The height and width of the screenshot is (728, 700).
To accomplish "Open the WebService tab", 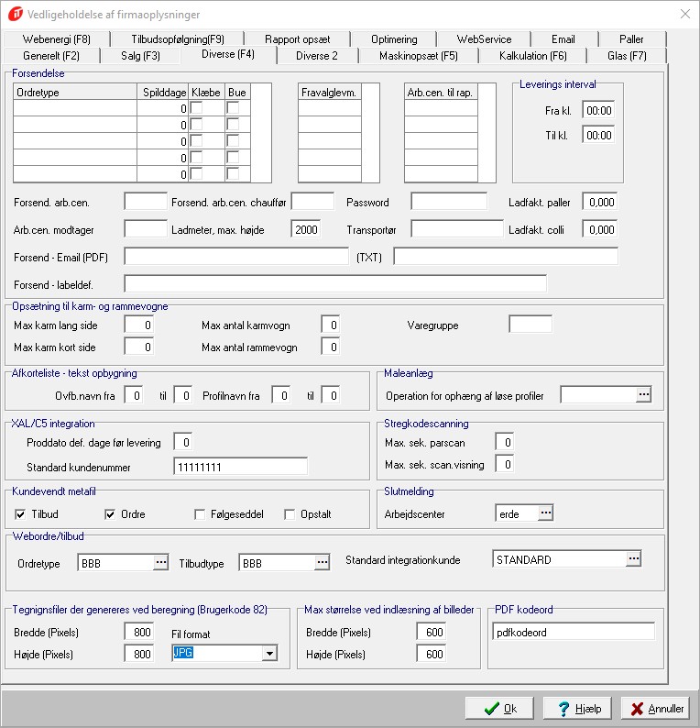I will 484,39.
